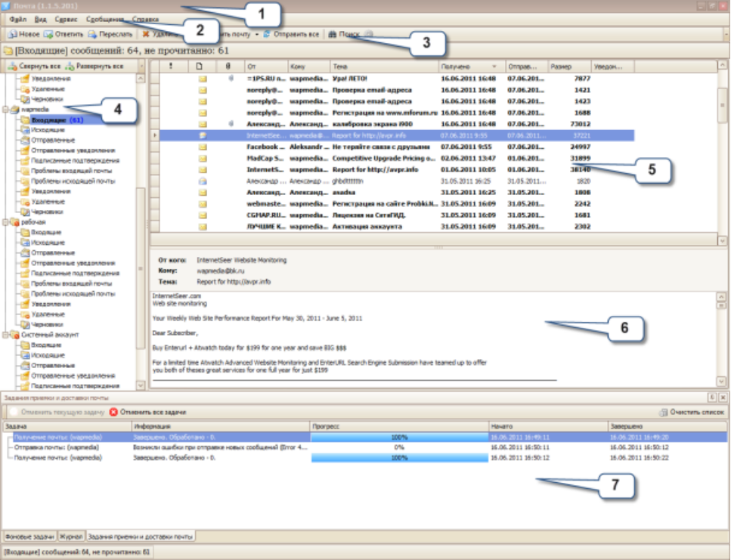Click envelope icon in Активация аккаунта row
731x560 pixels.
point(203,227)
